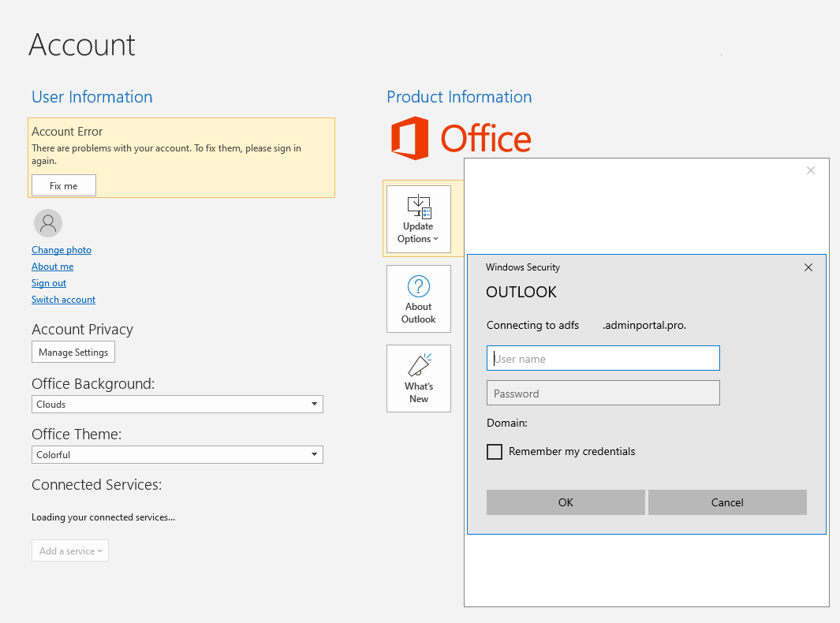Click the Connected Services: heading
This screenshot has width=840, height=623.
96,485
